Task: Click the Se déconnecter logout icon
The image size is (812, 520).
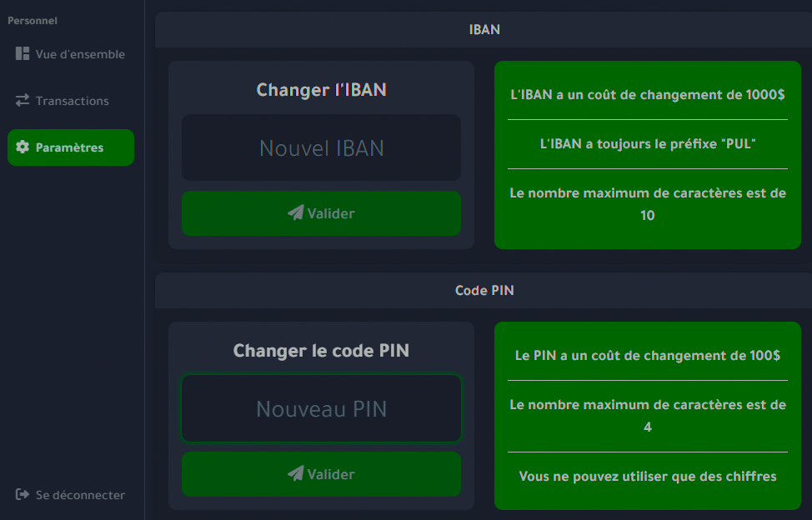Action: 23,495
